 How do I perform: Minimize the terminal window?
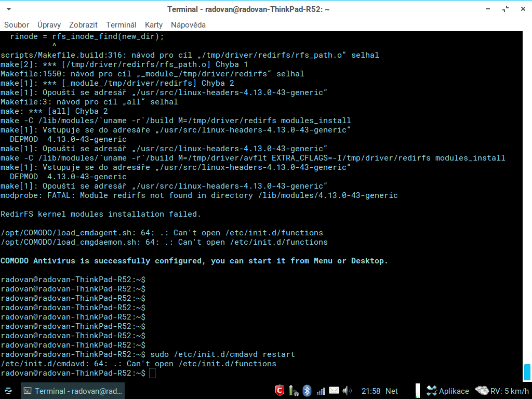pyautogui.click(x=488, y=9)
